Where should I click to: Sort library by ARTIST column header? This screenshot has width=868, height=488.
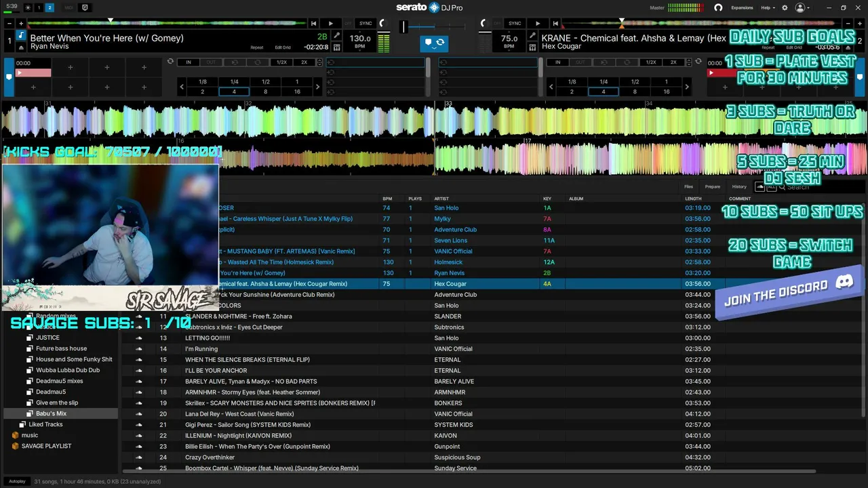(441, 199)
